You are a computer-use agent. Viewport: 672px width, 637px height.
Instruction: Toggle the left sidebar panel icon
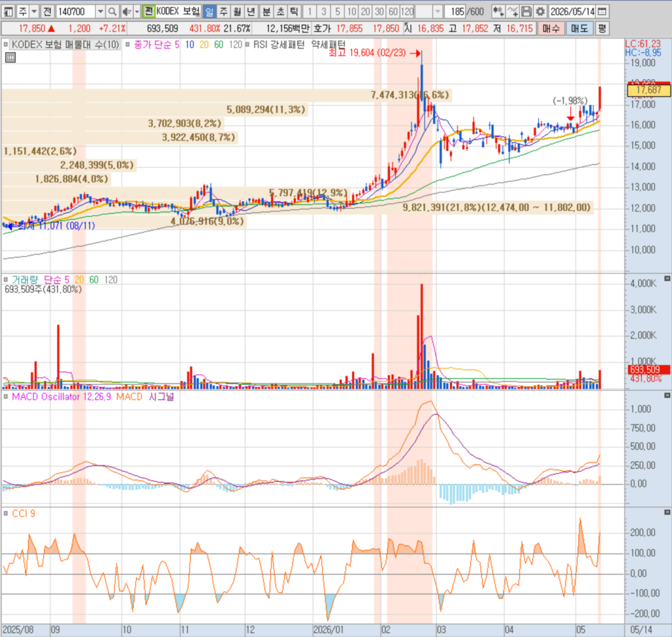pyautogui.click(x=8, y=12)
